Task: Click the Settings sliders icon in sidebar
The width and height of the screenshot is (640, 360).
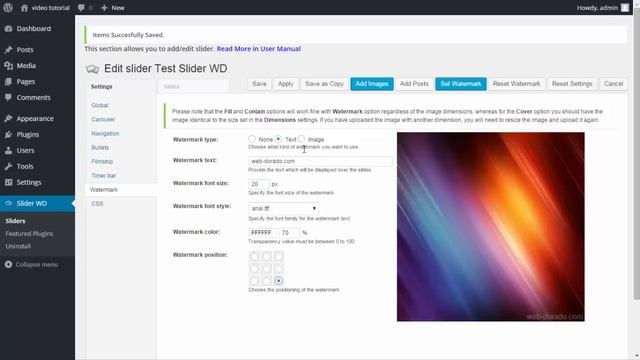Action: coord(9,182)
